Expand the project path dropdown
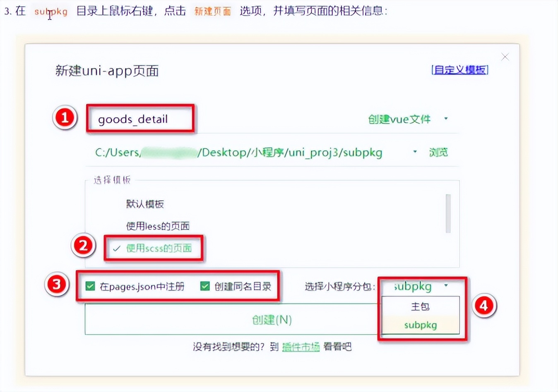Viewport: 558px width, 392px height. pyautogui.click(x=414, y=152)
